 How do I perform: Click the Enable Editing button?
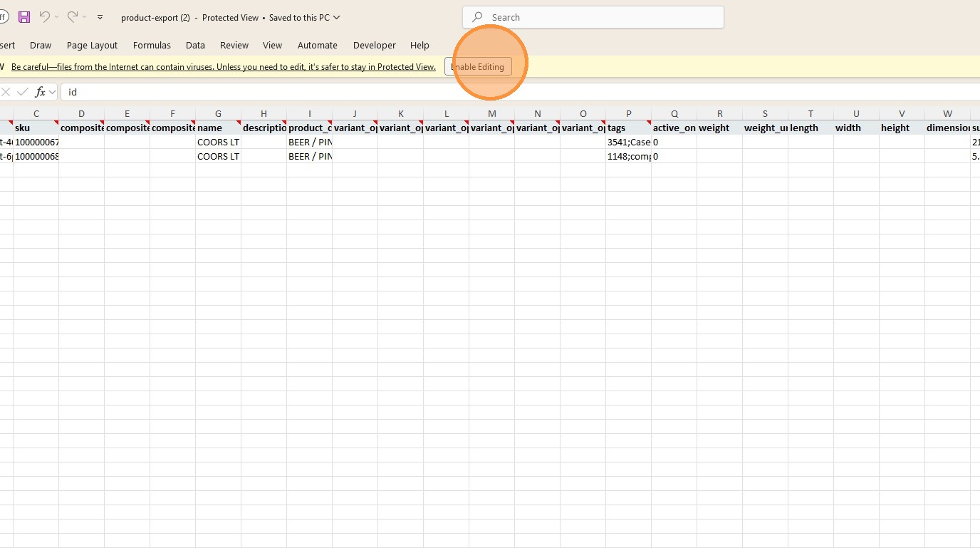(x=478, y=67)
